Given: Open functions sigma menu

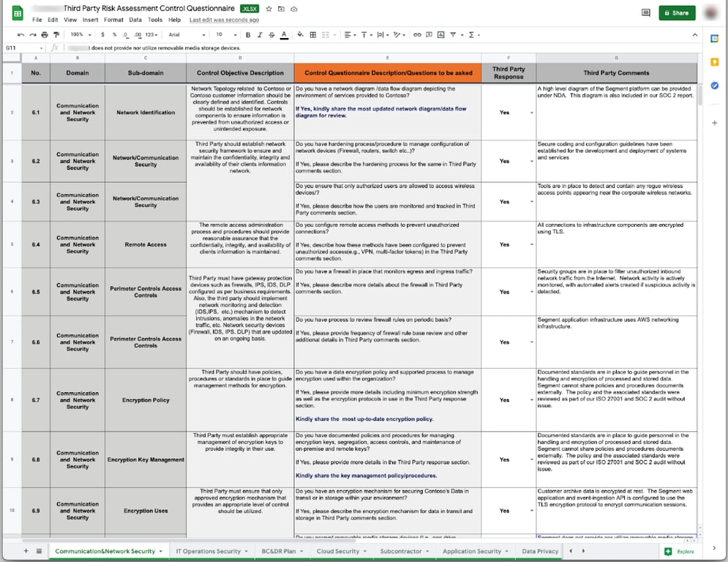Looking at the screenshot, I should click(471, 35).
